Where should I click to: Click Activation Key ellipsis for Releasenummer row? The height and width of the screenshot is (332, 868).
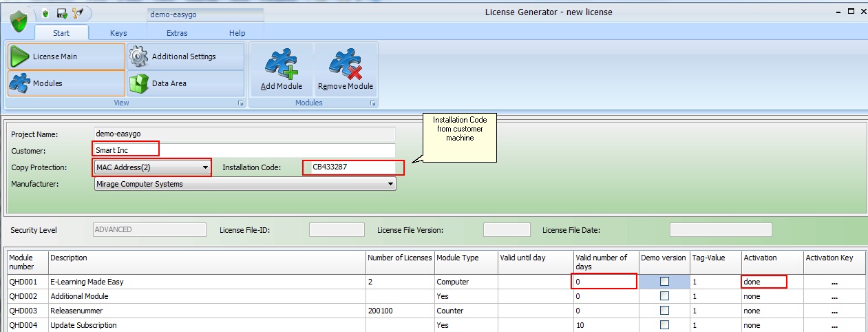point(834,311)
